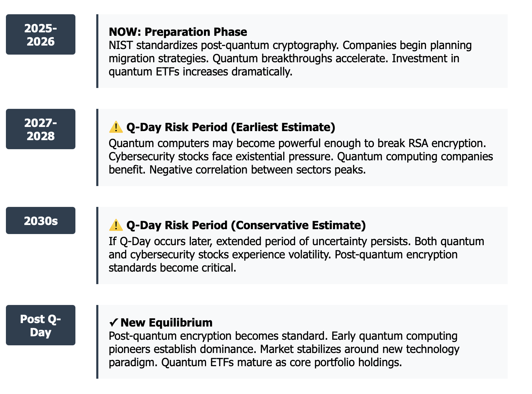Click the paragraph about breaking RSA encryption
The height and width of the screenshot is (394, 532).
pyautogui.click(x=301, y=156)
